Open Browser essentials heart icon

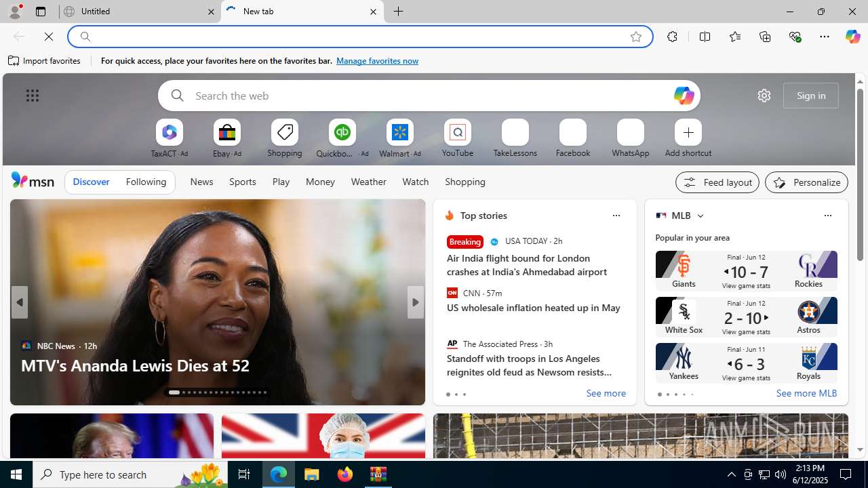tap(795, 37)
